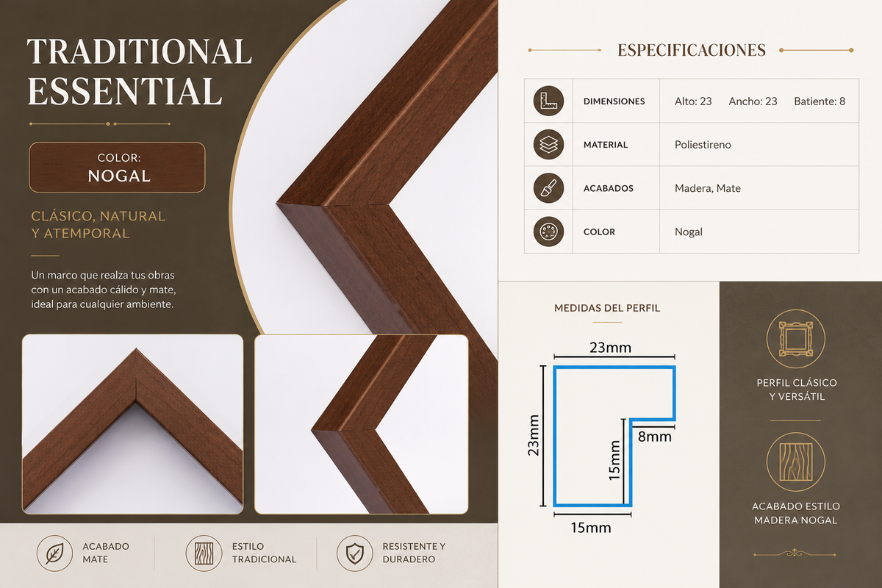Select the side corner frame thumbnail
This screenshot has width=882, height=588.
[361, 424]
